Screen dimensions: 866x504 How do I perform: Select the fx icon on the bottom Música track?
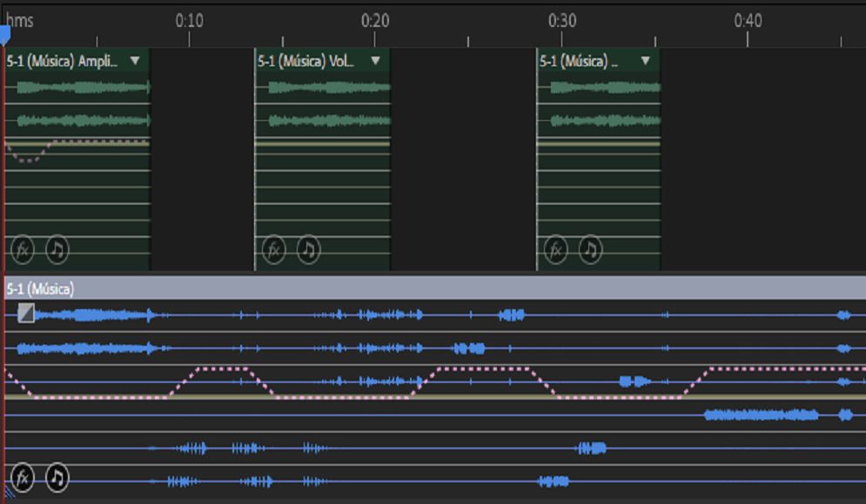point(23,477)
